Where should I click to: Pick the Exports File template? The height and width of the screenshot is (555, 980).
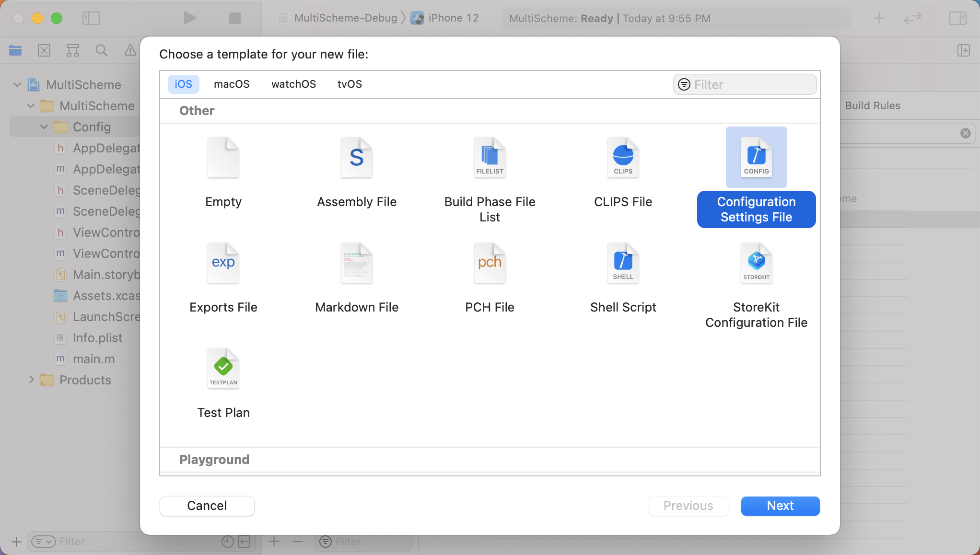tap(223, 263)
